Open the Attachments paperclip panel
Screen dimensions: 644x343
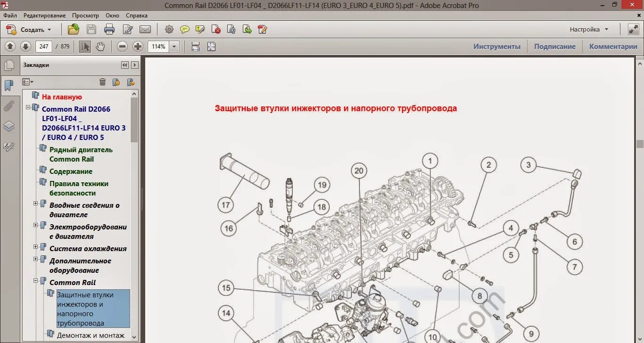point(9,106)
